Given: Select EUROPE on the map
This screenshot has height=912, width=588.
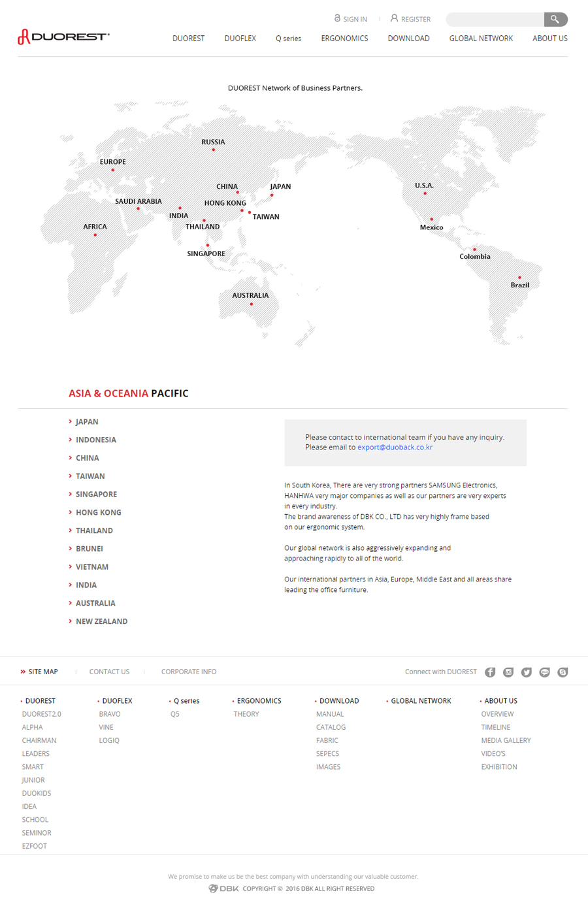Looking at the screenshot, I should [x=112, y=162].
